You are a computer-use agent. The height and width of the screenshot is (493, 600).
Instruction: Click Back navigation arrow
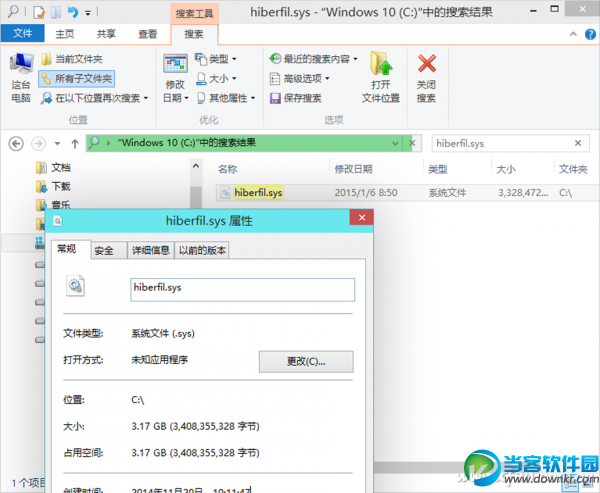pos(16,144)
